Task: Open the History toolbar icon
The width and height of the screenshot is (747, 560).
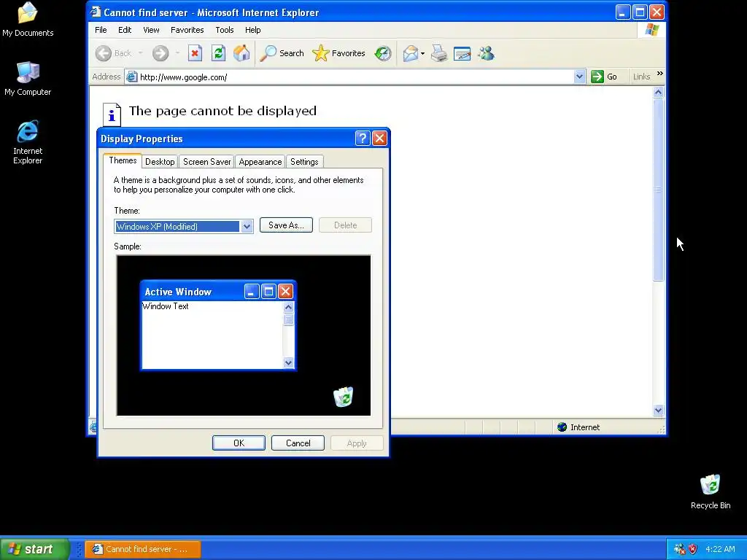Action: pyautogui.click(x=382, y=53)
